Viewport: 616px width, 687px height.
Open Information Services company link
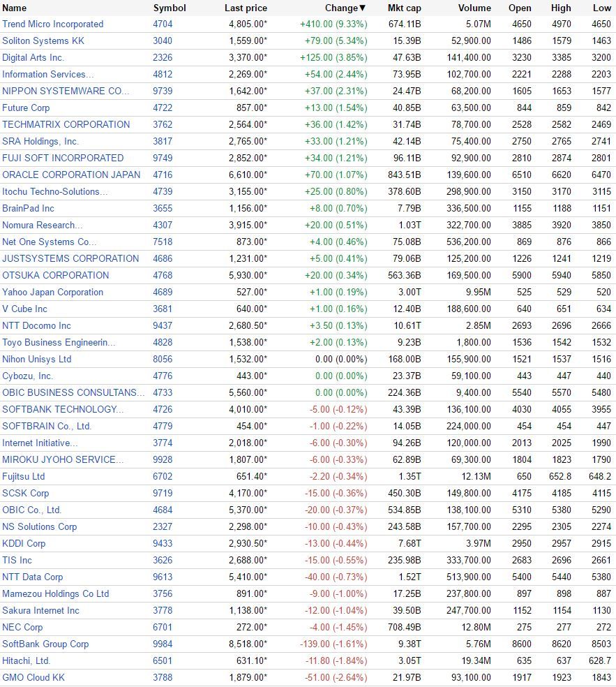[47, 74]
